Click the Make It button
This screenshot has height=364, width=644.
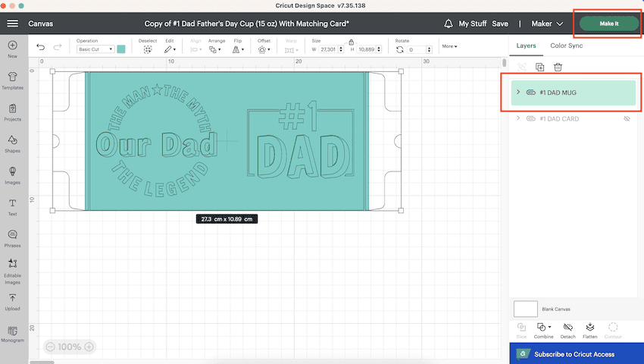click(609, 24)
